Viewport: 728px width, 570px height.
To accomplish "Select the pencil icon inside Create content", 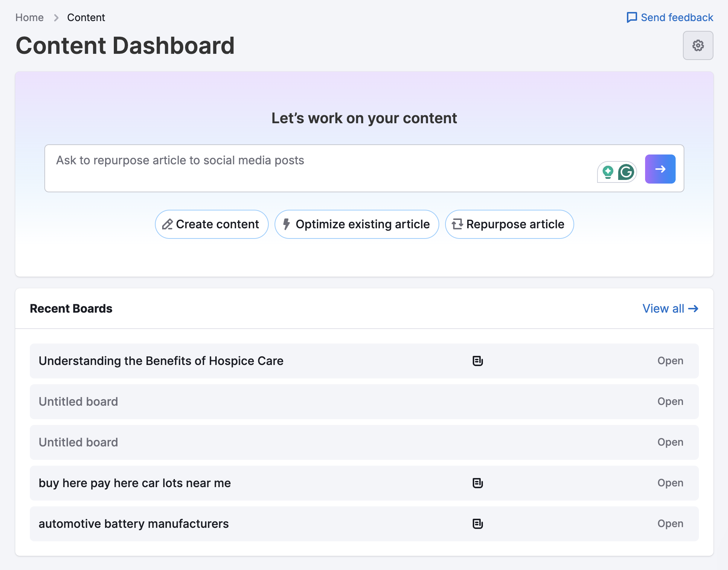I will tap(168, 224).
